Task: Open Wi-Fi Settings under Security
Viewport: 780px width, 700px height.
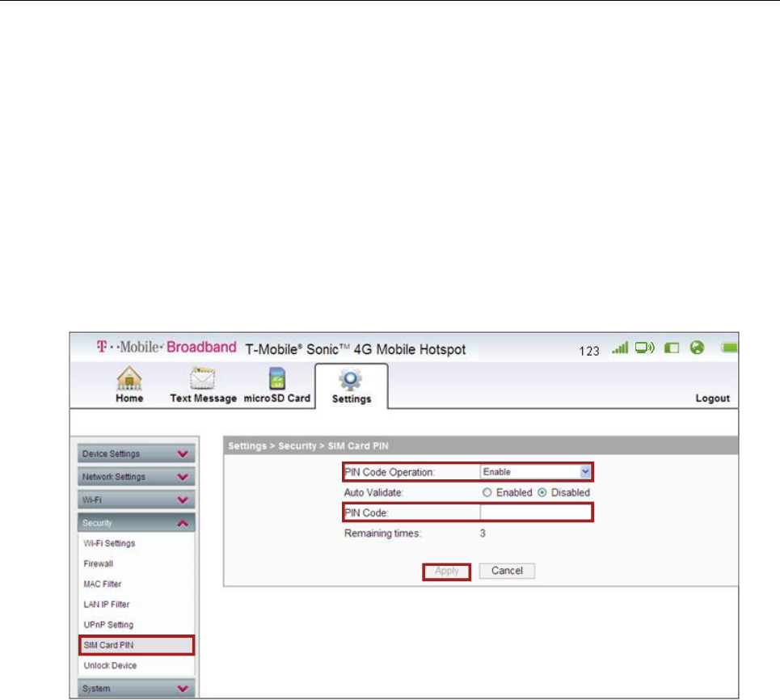Action: click(109, 543)
